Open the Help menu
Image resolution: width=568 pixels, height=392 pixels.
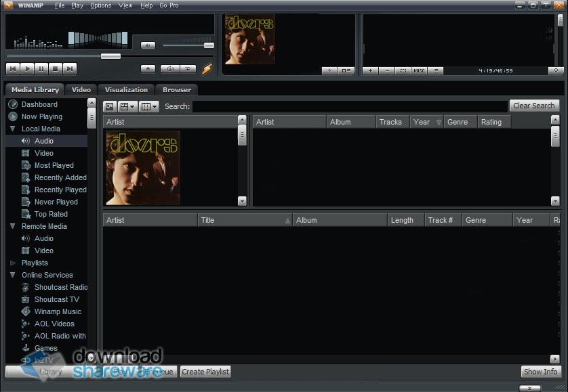pos(146,5)
